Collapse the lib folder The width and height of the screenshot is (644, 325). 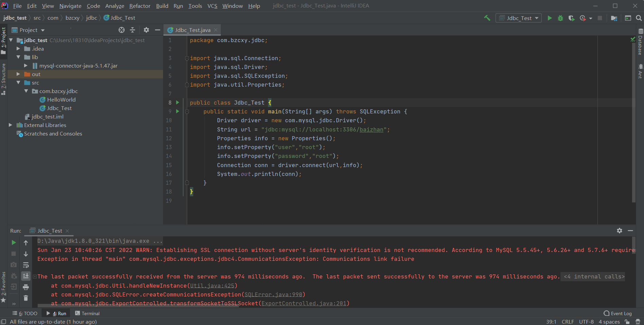[18, 57]
